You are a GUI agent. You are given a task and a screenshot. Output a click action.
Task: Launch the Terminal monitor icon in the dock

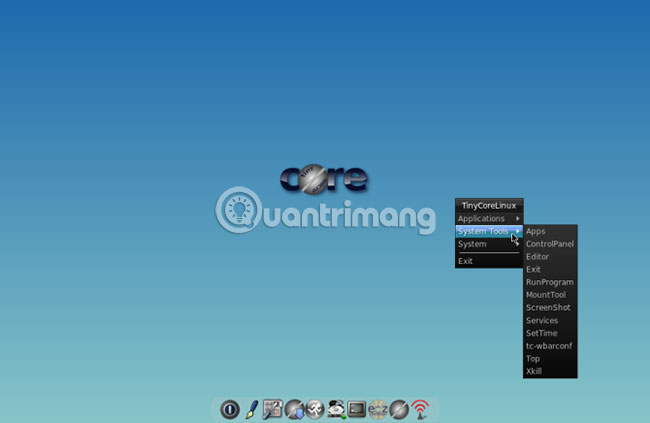pyautogui.click(x=357, y=409)
